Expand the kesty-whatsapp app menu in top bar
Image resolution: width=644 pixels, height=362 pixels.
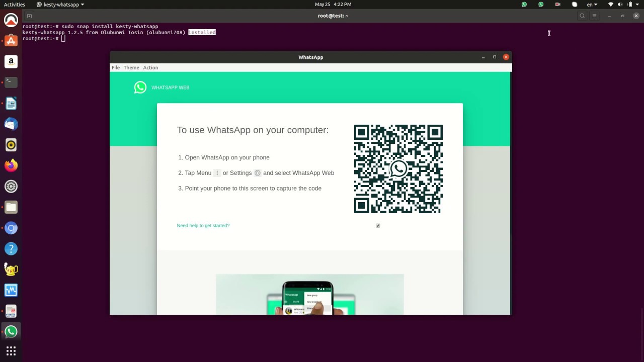click(x=60, y=5)
